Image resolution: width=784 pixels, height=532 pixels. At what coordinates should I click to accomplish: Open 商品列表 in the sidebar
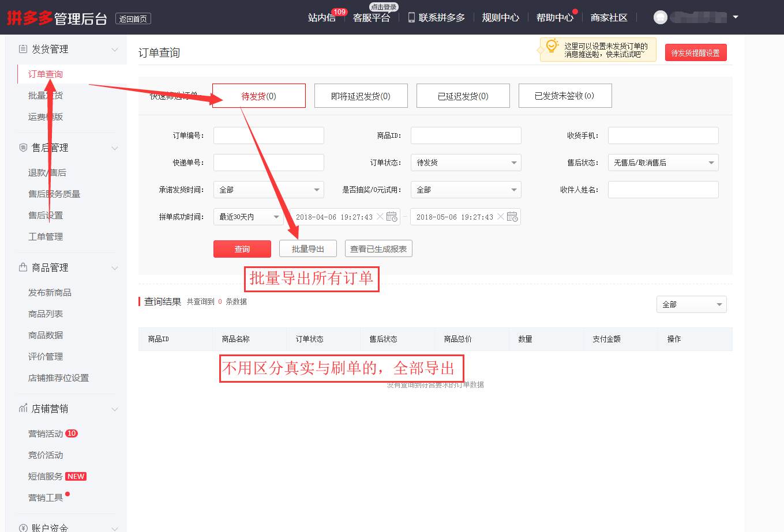pos(46,314)
